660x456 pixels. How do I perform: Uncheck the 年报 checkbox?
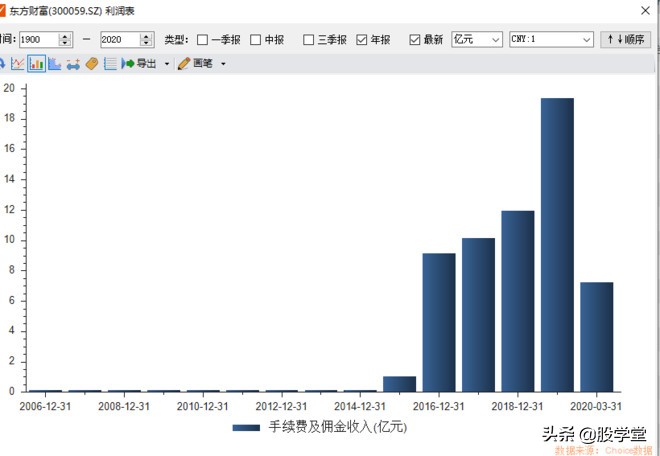click(x=362, y=40)
